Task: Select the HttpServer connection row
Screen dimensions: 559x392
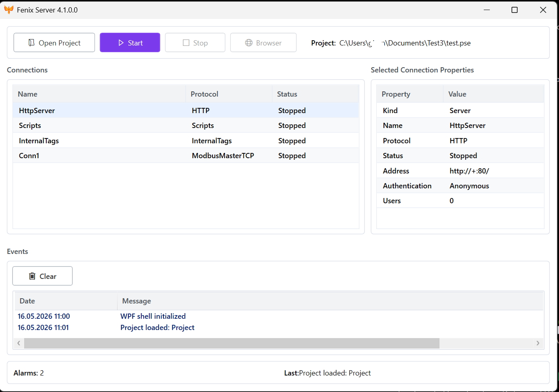Action: [186, 110]
